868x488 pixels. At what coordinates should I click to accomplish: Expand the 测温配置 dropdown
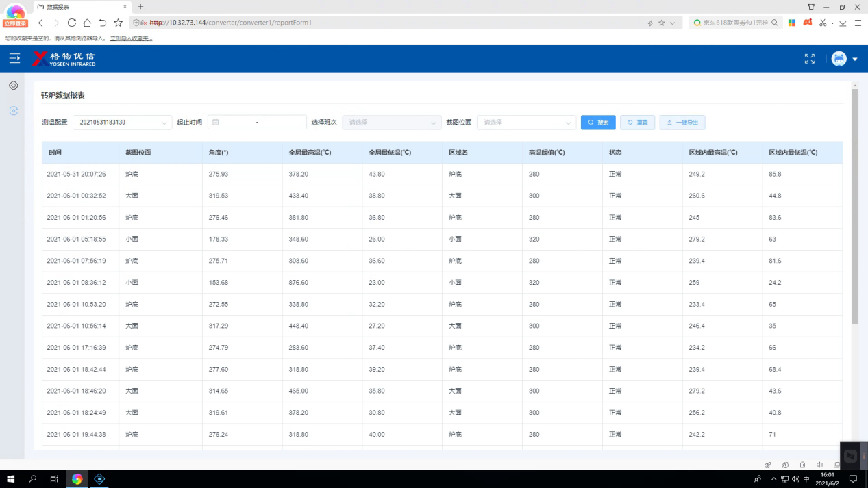[x=122, y=123]
